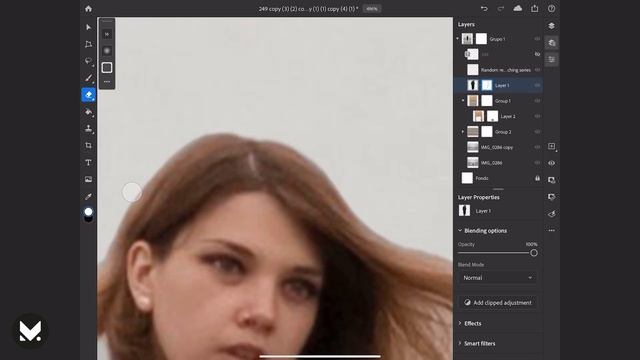This screenshot has width=640, height=360.
Task: Switch to detailed layer view
Action: [551, 42]
